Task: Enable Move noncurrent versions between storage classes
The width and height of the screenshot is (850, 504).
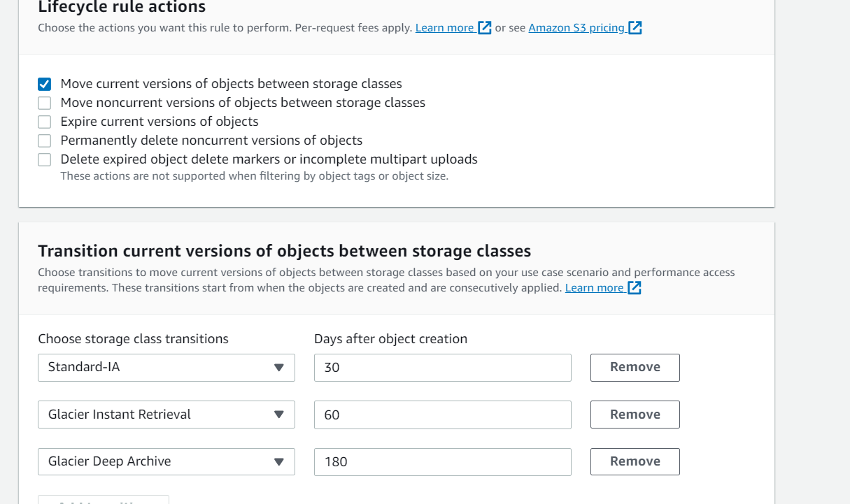Action: click(45, 103)
